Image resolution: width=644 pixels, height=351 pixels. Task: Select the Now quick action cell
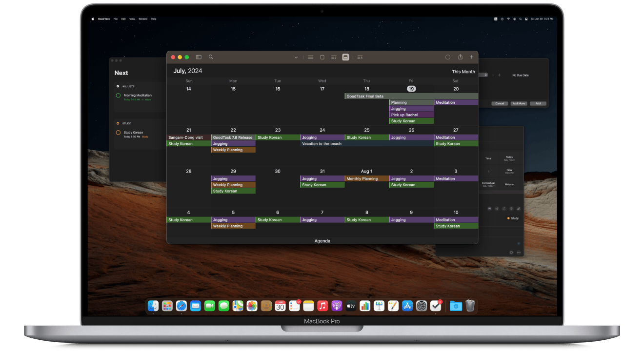point(509,171)
